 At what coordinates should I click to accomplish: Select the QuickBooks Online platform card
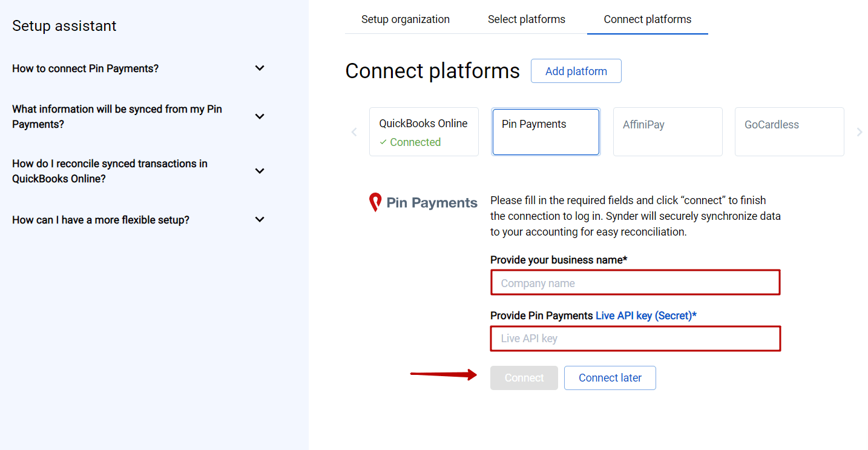(x=424, y=131)
